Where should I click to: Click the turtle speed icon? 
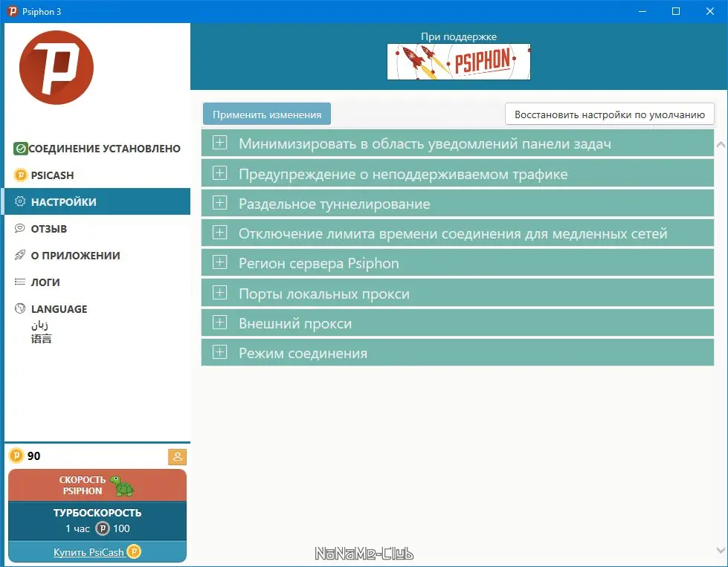tap(122, 486)
